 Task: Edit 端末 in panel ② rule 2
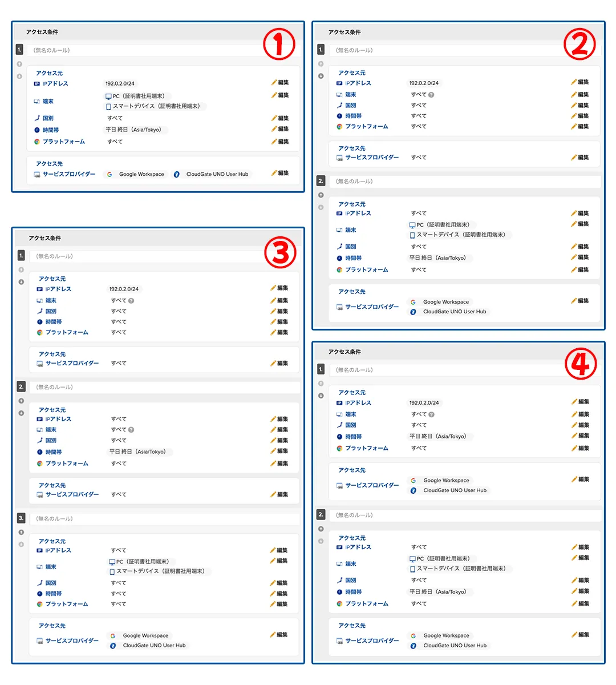580,224
